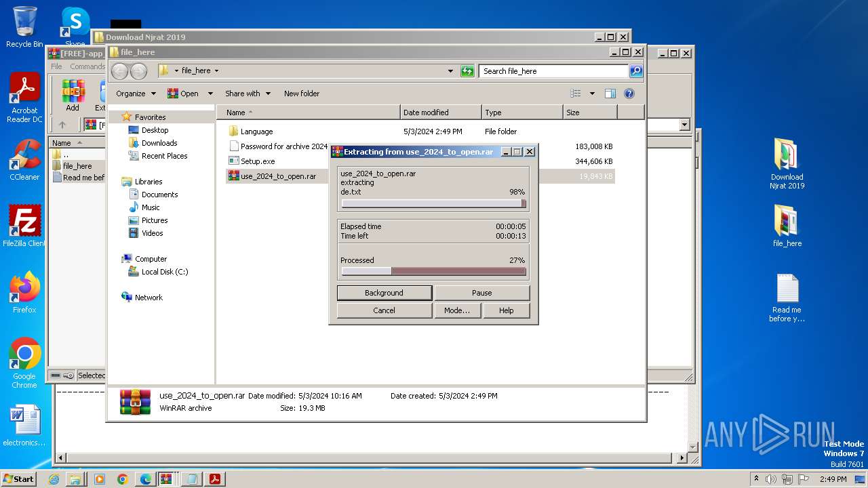Open Read me before text file on desktop

pyautogui.click(x=787, y=297)
